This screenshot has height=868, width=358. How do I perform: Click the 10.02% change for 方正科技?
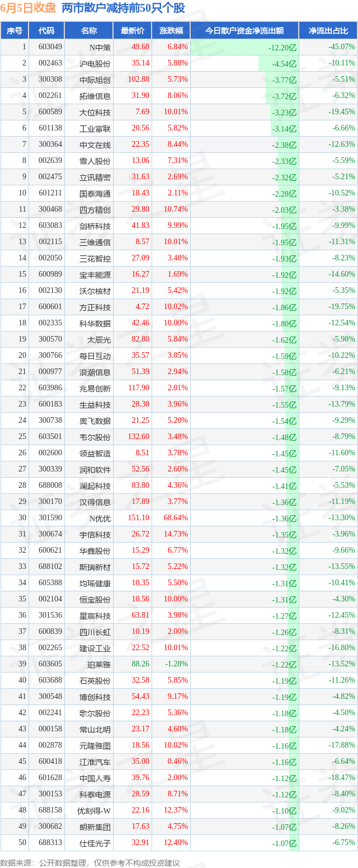click(x=175, y=307)
